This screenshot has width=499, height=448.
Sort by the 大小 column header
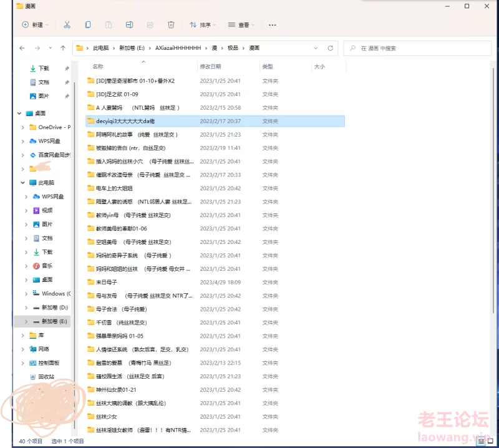(x=319, y=67)
